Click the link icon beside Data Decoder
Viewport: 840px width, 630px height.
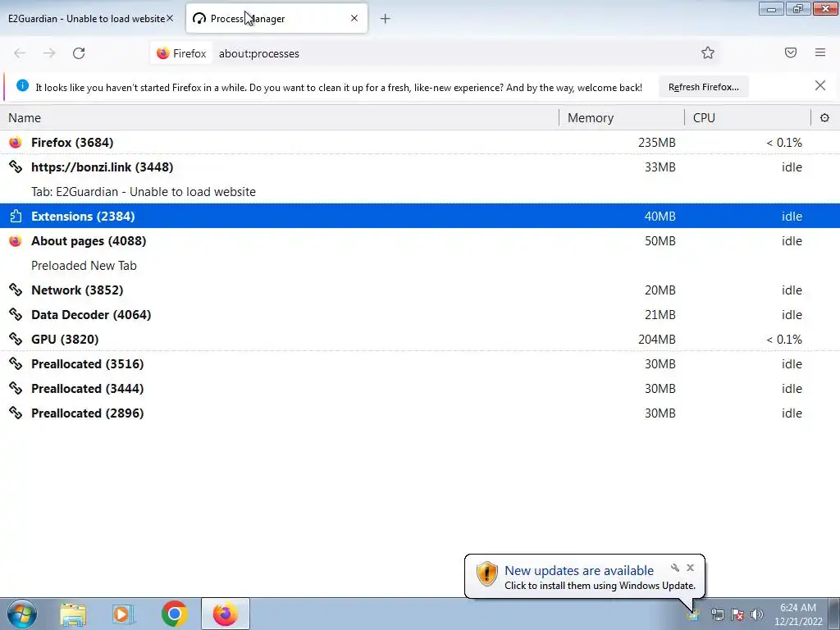click(x=16, y=314)
